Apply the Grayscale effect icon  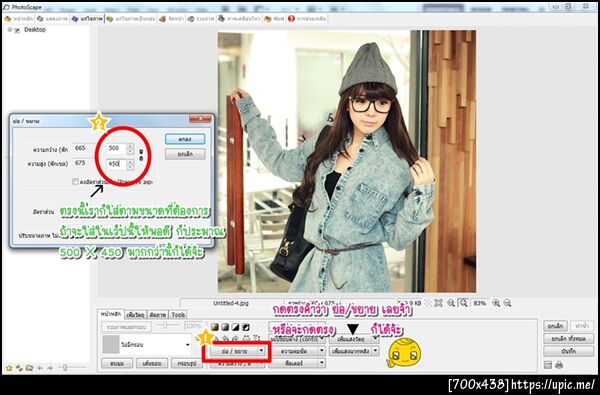tap(225, 326)
